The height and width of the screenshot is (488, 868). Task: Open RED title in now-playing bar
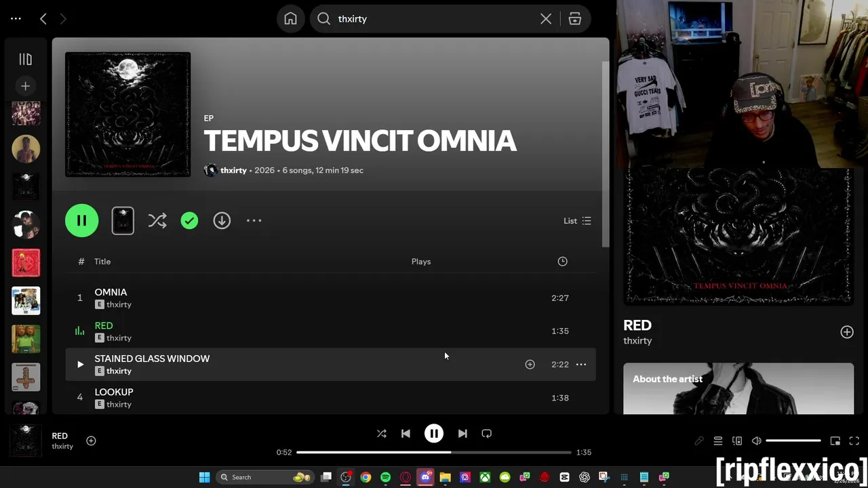point(60,436)
